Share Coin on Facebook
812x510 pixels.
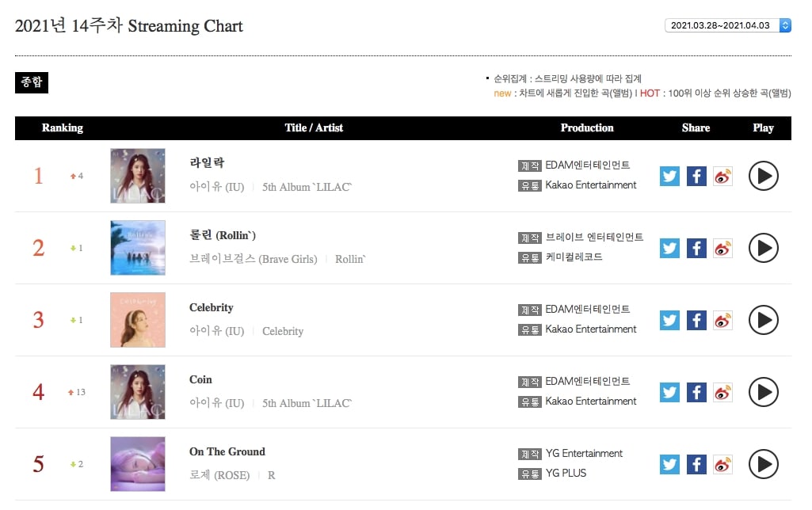point(696,392)
